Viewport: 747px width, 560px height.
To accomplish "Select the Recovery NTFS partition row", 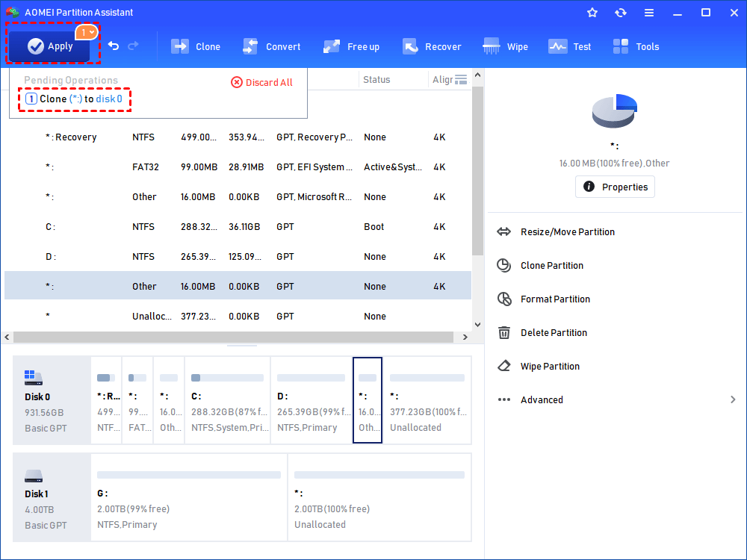I will pos(238,137).
